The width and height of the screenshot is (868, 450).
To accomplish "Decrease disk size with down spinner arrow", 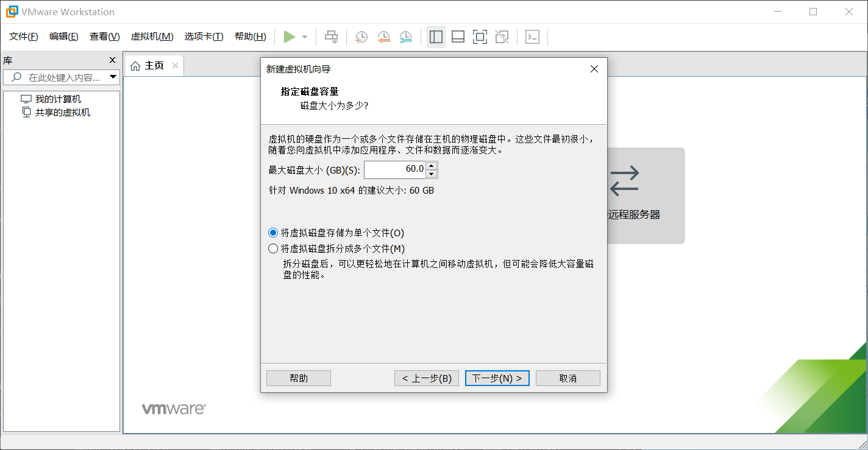I will pyautogui.click(x=432, y=174).
